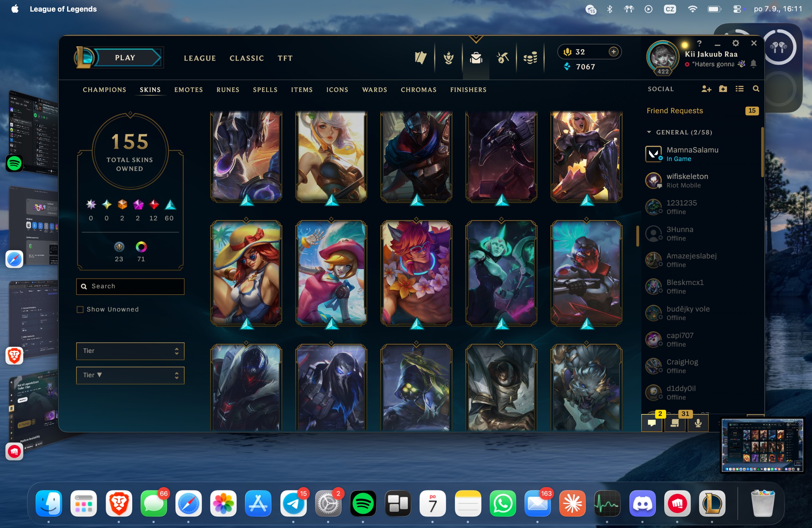812x528 pixels.
Task: Open Friend Requests with 15 pending
Action: [x=703, y=110]
